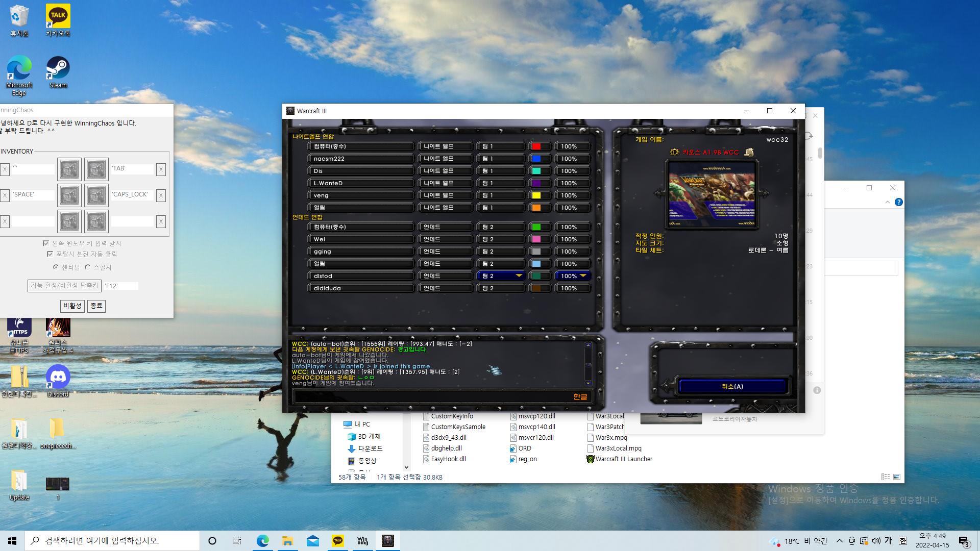980x551 pixels.
Task: Select the Update folder on the desktop
Action: (19, 485)
